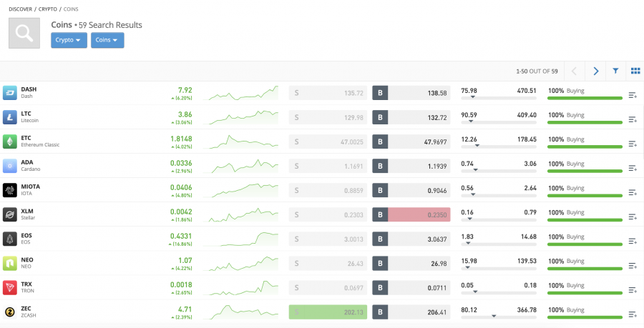Click the search magnifier thumbnail
Image resolution: width=644 pixels, height=328 pixels.
pos(24,33)
